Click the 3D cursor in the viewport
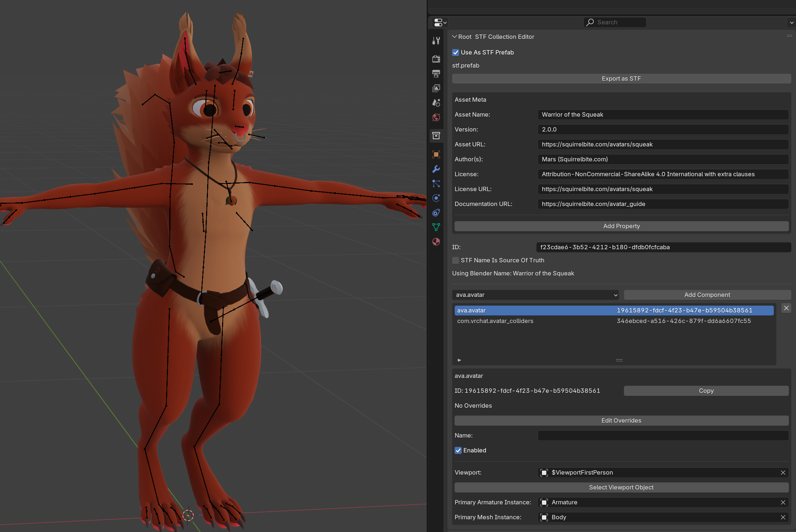Screen dimensions: 796x532 point(188,515)
